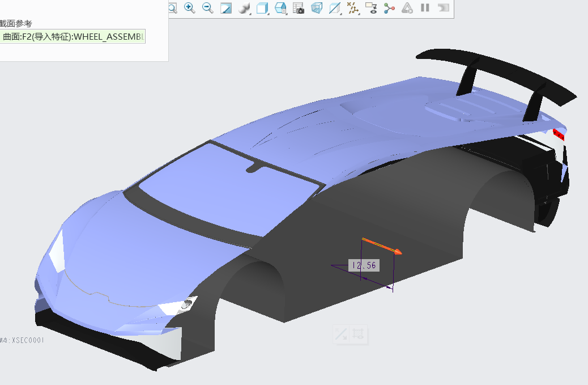Viewport: 588px width, 385px height.
Task: Open the datum display filters dropdown
Action: coord(353,8)
